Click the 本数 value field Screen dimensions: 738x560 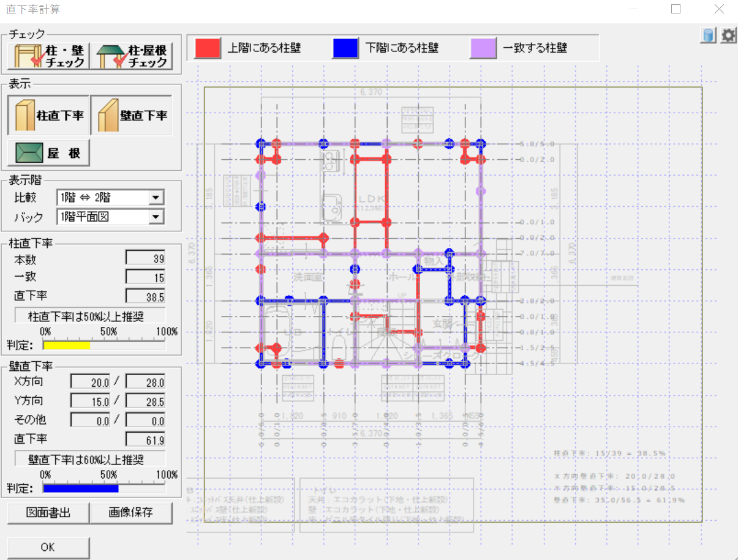(145, 258)
